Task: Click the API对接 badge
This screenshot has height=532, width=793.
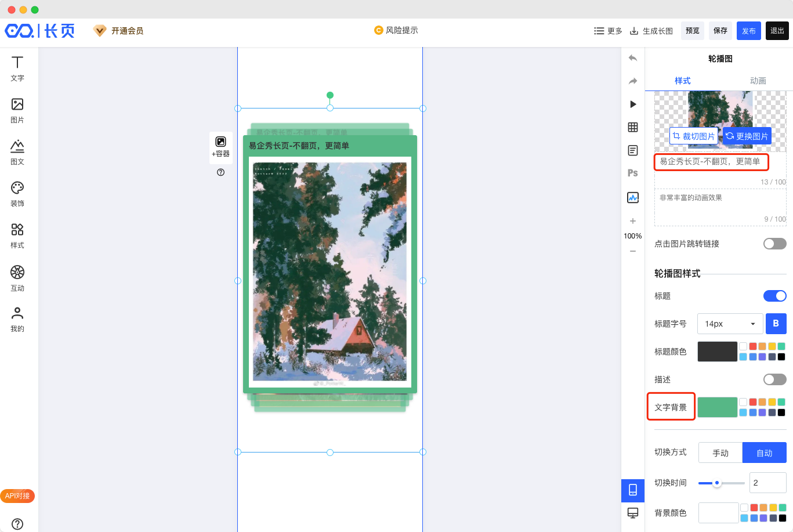Action: click(17, 496)
